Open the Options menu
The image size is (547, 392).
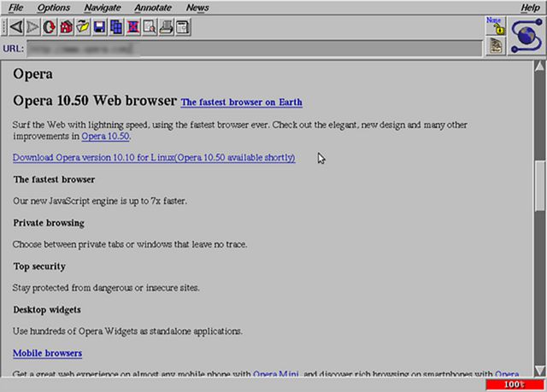(53, 8)
